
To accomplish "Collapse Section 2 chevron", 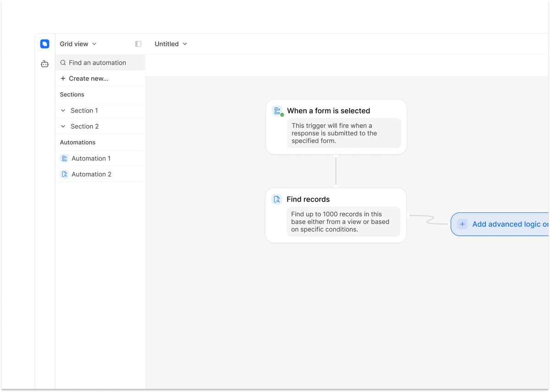I will coord(63,127).
